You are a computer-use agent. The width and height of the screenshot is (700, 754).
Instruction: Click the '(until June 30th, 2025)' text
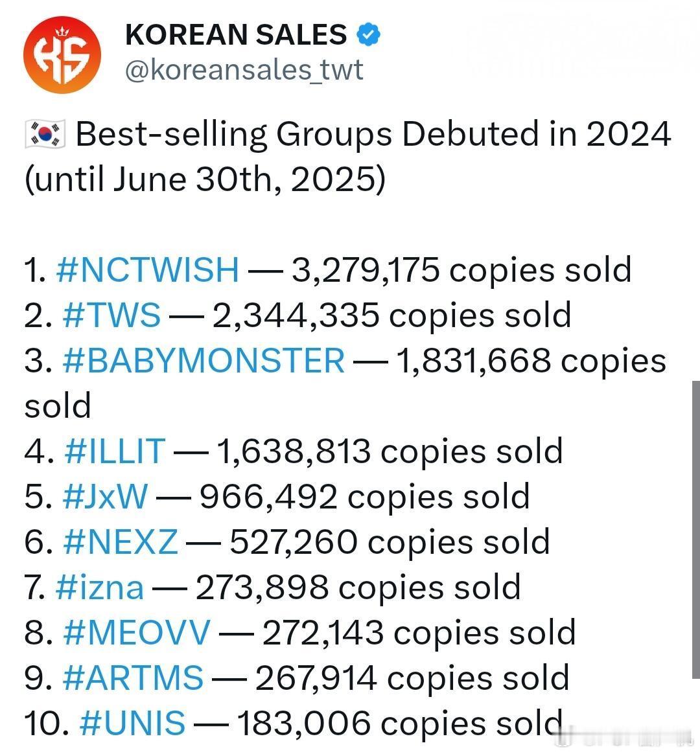coord(205,179)
